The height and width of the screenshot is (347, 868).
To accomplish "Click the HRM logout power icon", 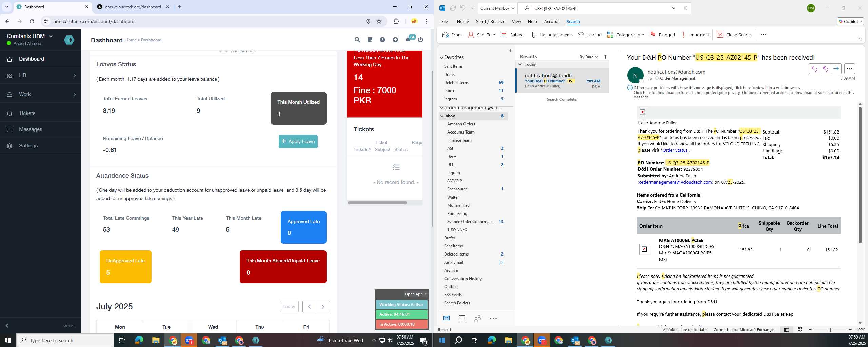I will pyautogui.click(x=420, y=40).
